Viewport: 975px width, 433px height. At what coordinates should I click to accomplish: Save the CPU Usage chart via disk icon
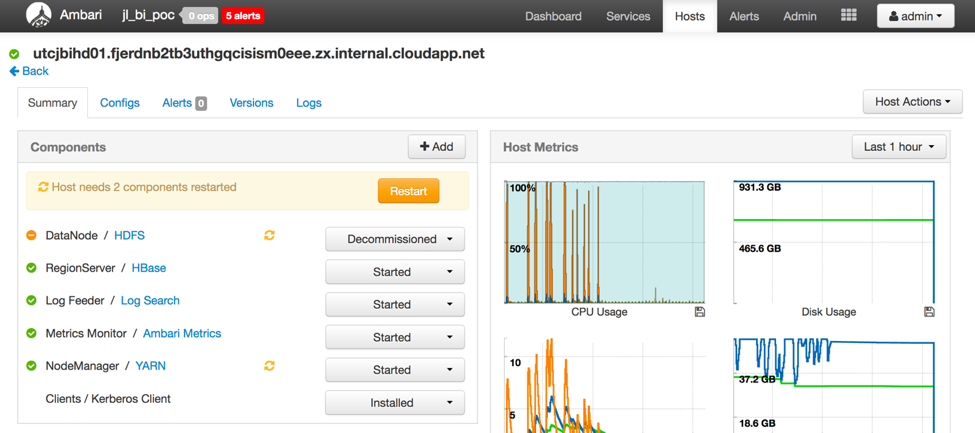[700, 312]
